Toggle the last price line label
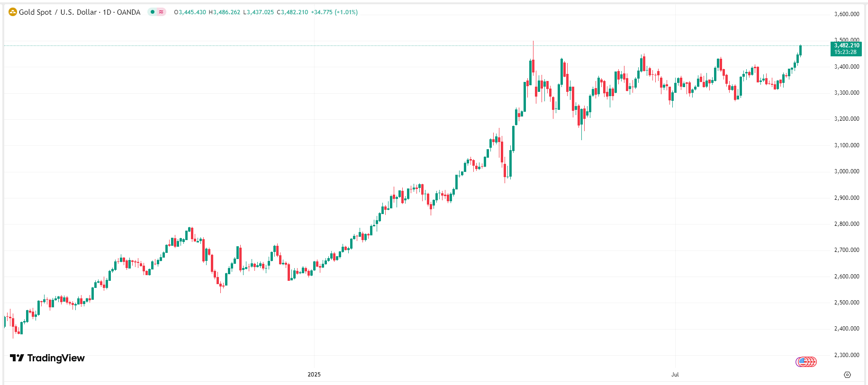Screen dimensions: 868x385 tap(846, 45)
